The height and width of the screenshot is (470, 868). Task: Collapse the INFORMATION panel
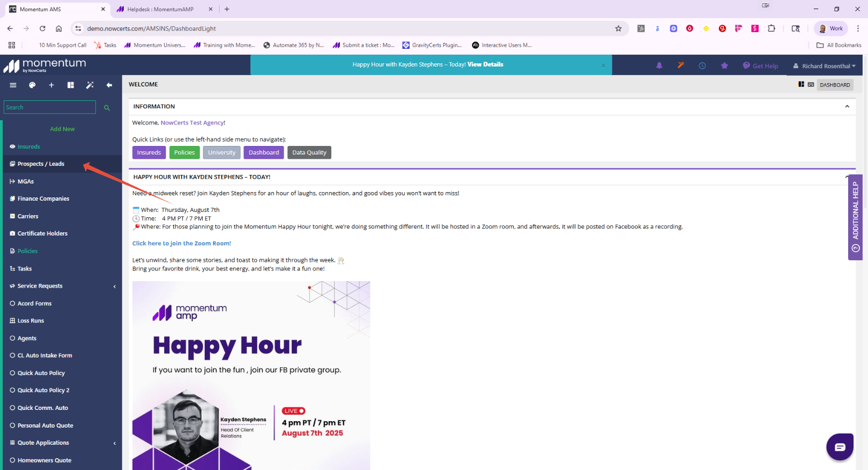pos(847,106)
